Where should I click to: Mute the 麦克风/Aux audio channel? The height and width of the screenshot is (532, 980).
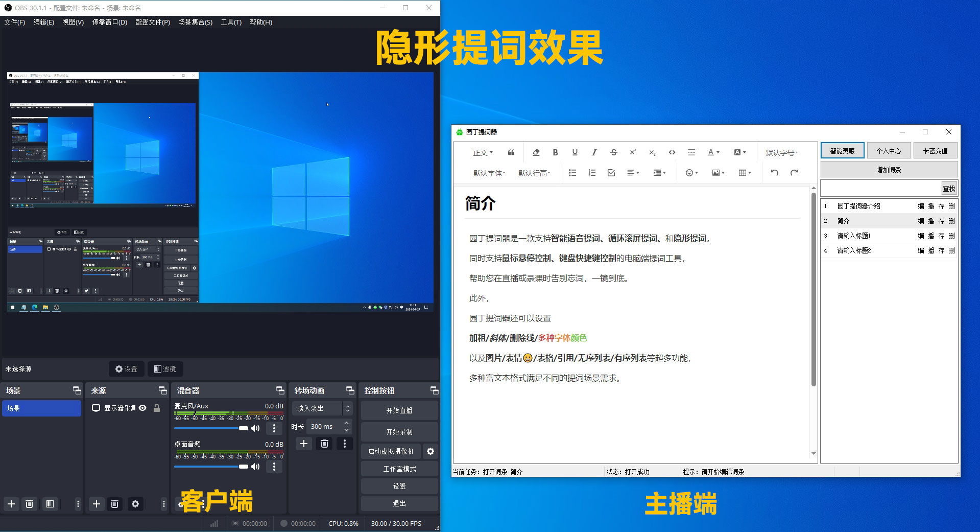click(255, 428)
